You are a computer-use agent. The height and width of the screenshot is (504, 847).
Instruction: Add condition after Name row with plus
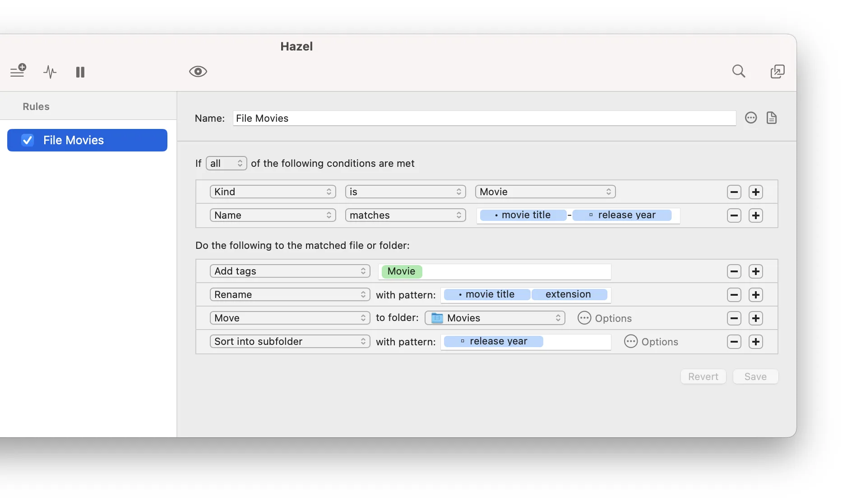[755, 215]
